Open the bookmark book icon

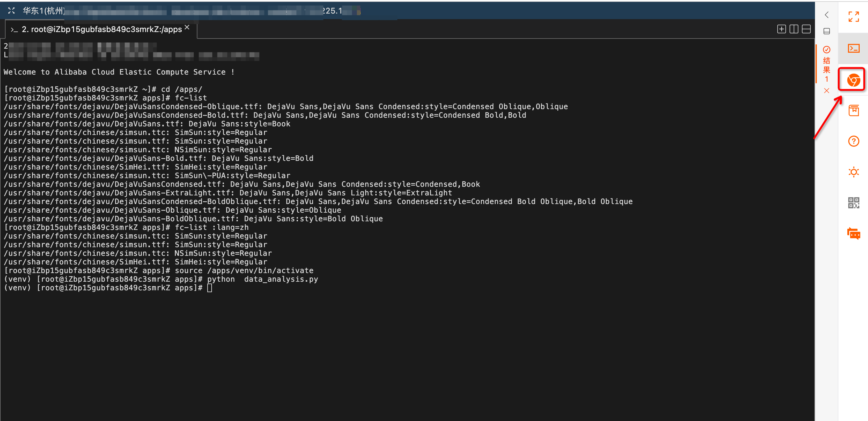point(853,110)
